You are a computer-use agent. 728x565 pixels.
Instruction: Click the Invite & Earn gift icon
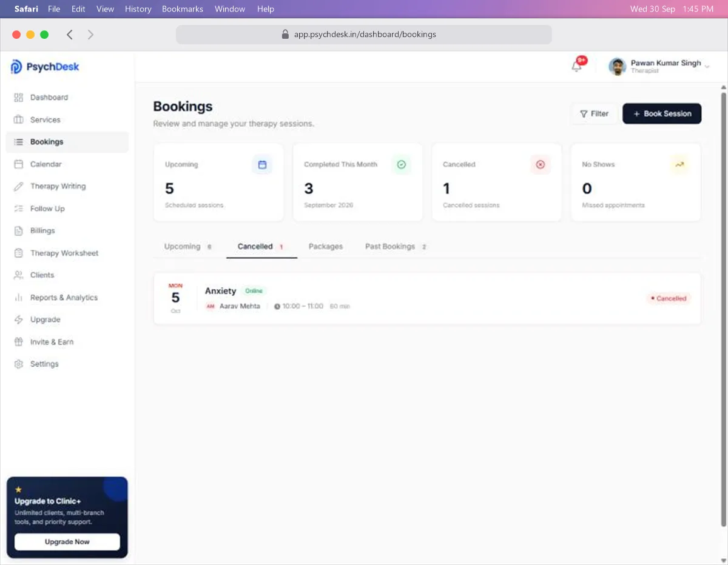(18, 342)
